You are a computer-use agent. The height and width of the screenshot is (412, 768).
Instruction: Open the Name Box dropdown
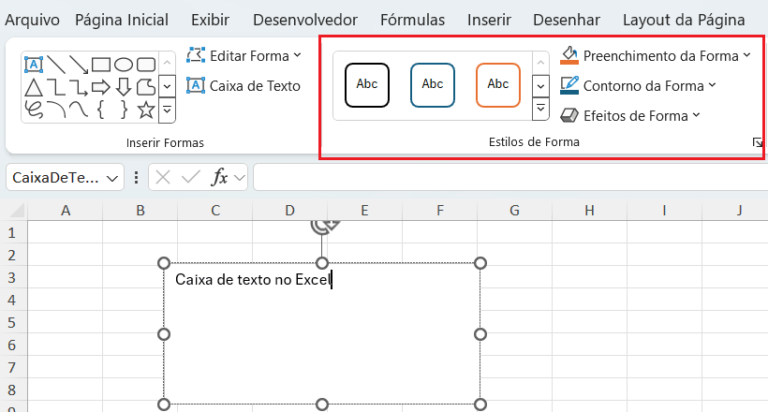112,178
